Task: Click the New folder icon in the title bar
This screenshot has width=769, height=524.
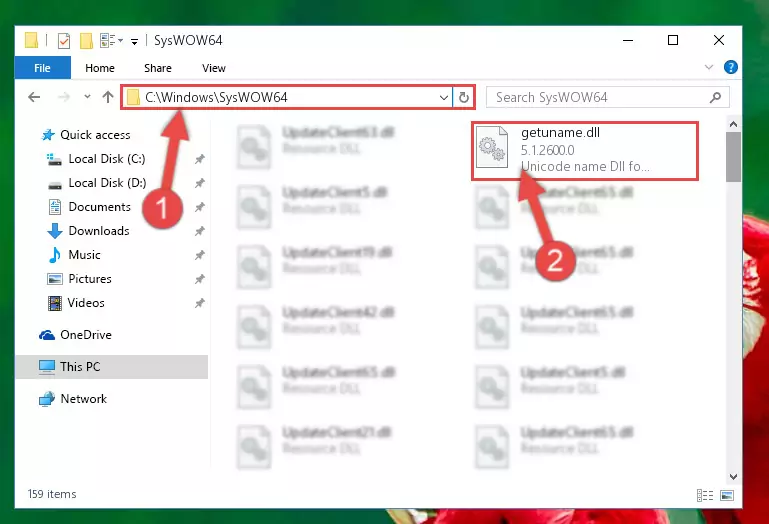Action: pos(86,40)
